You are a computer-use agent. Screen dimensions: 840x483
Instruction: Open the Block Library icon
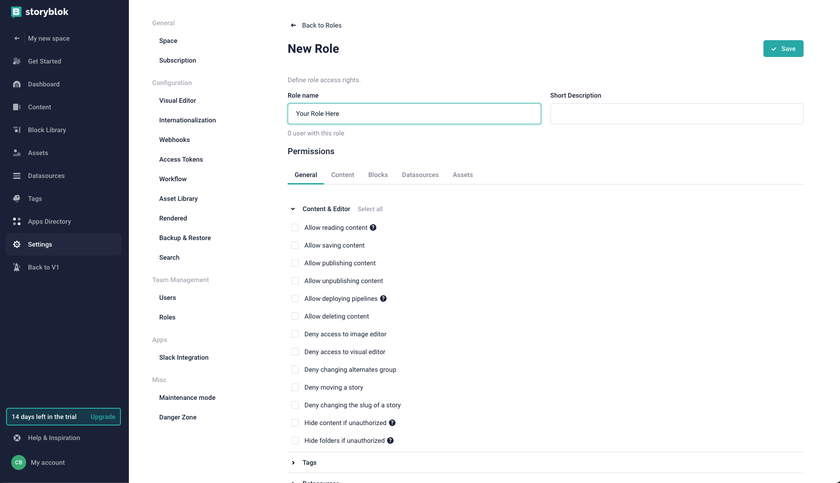point(17,130)
